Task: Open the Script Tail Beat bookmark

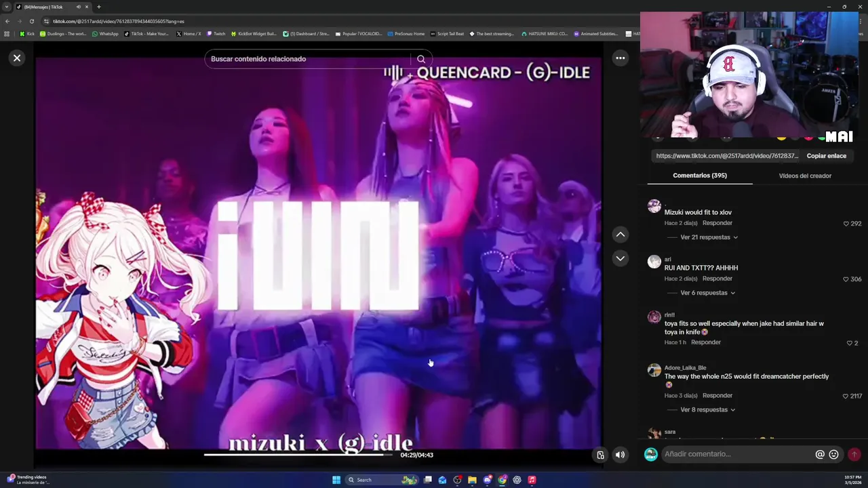Action: tap(447, 33)
